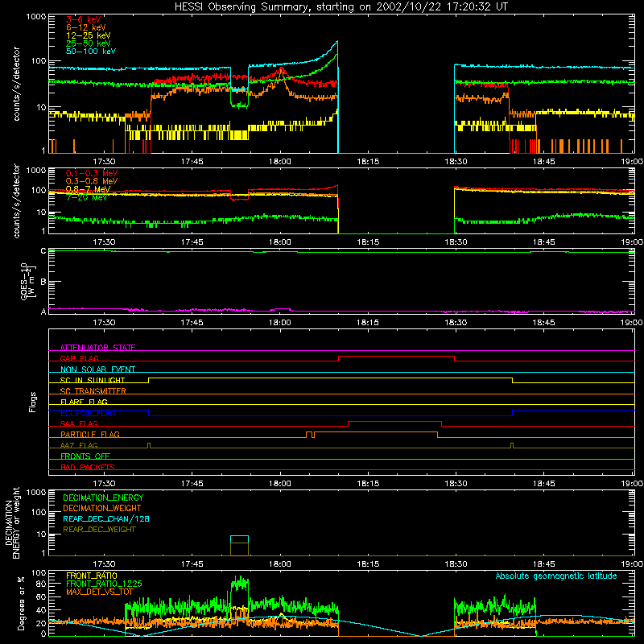
Task: Click the "HESSI Observing Summary" plot title
Action: tap(341, 7)
